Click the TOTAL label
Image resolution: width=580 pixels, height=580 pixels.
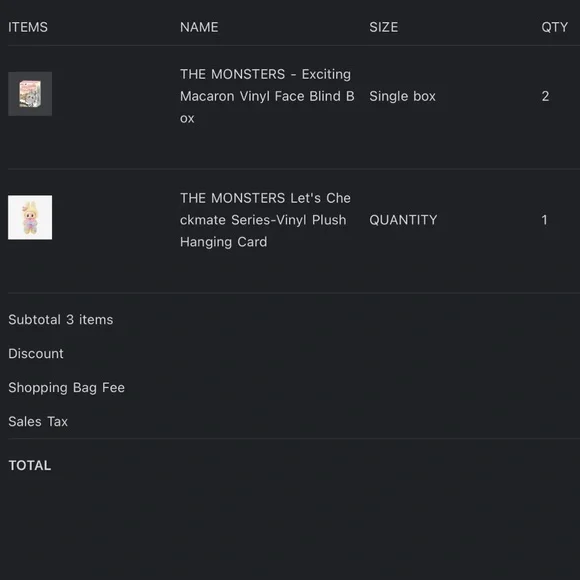click(x=30, y=465)
